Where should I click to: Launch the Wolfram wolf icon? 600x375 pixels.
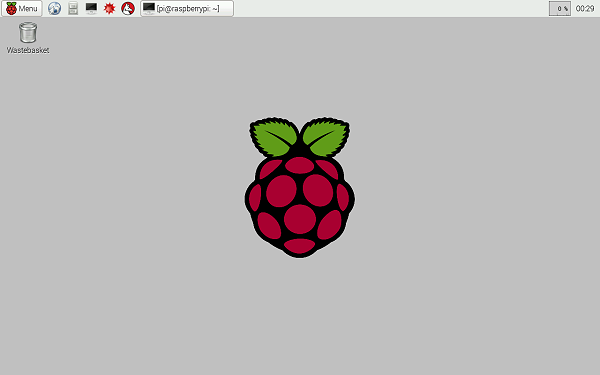point(128,8)
